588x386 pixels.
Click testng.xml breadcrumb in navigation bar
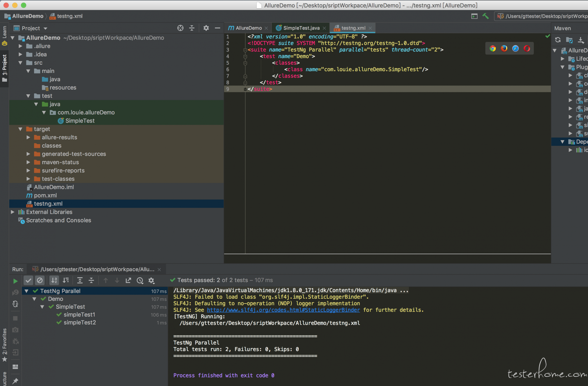click(x=66, y=16)
